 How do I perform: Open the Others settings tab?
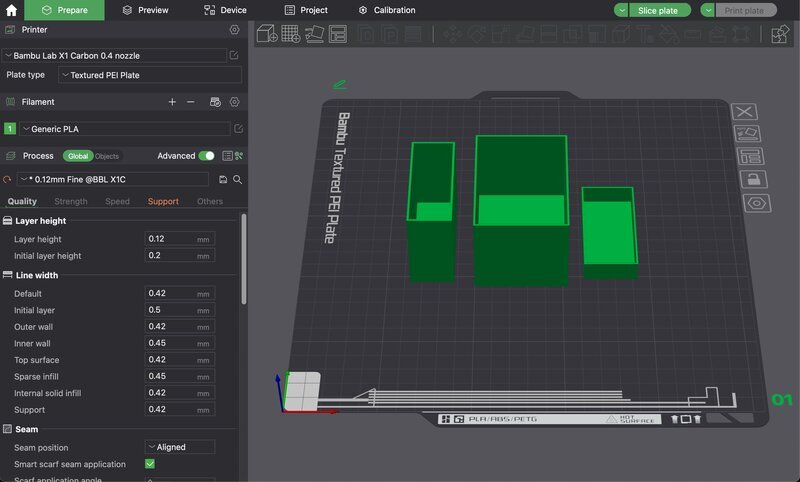pos(210,201)
